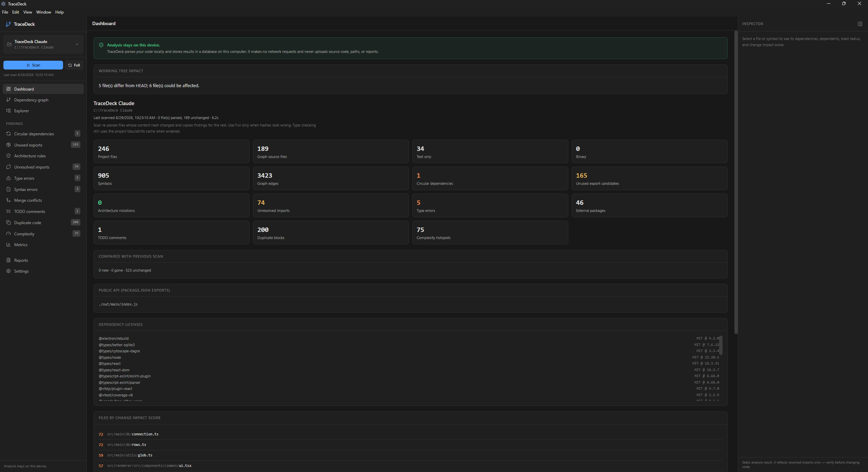Click the 3423 Graph edges card
Screen dimensions: 868x472
point(331,178)
